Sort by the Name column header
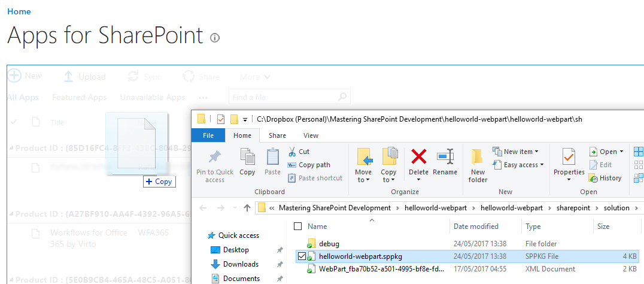The width and height of the screenshot is (644, 284). 317,226
